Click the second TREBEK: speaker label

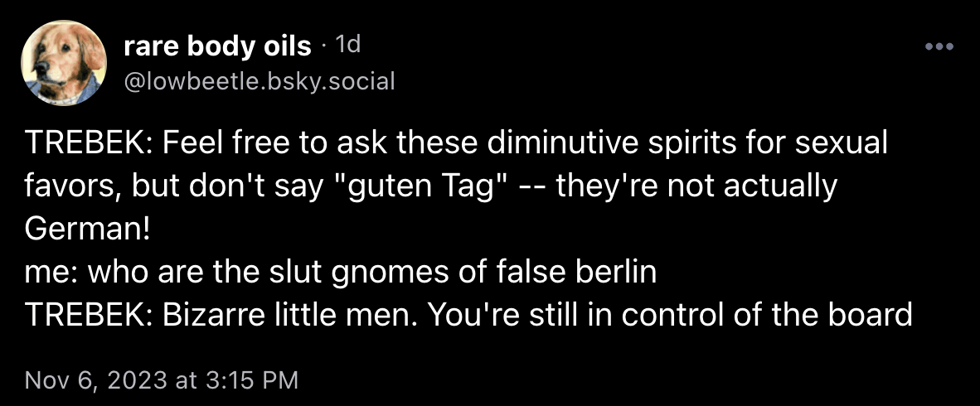tap(90, 316)
